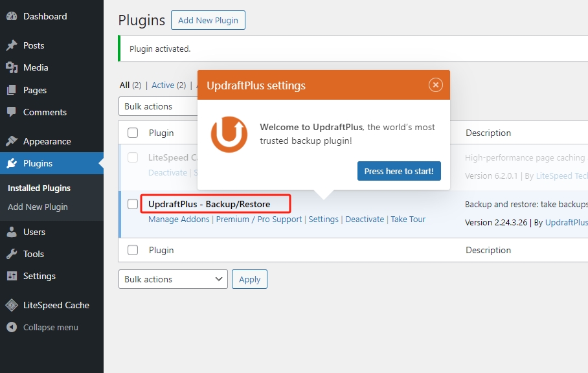Image resolution: width=588 pixels, height=373 pixels.
Task: Click the Comments speech bubble icon
Action: coord(12,112)
